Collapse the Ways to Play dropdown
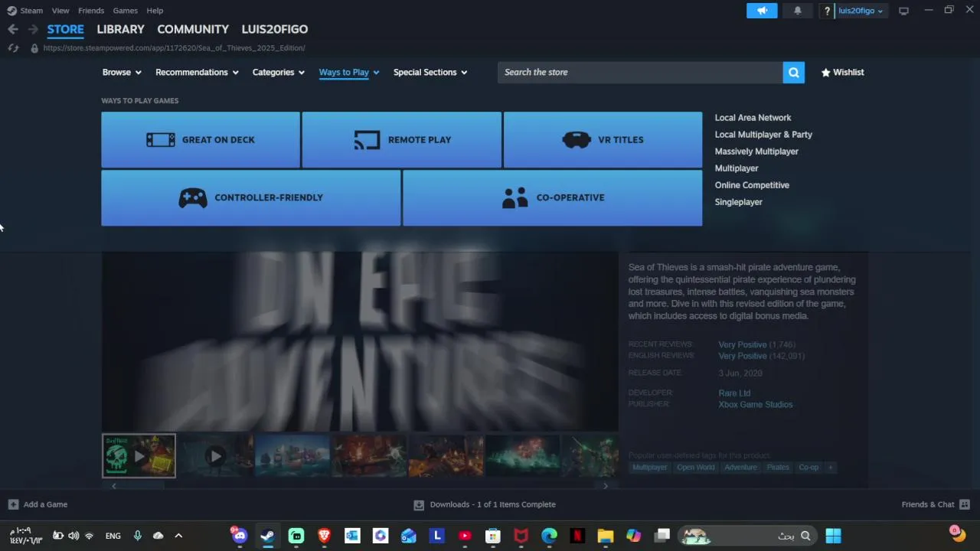 pos(349,72)
